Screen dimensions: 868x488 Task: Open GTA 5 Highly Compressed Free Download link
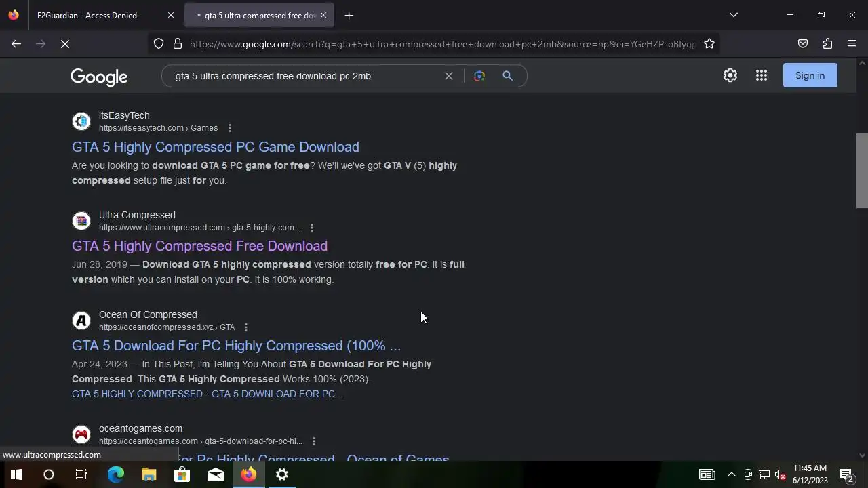[x=199, y=246]
